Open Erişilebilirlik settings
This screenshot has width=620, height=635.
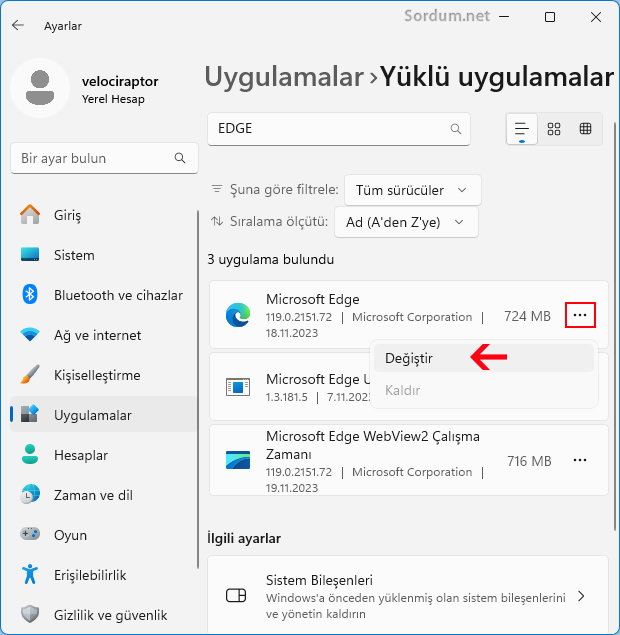(x=104, y=575)
